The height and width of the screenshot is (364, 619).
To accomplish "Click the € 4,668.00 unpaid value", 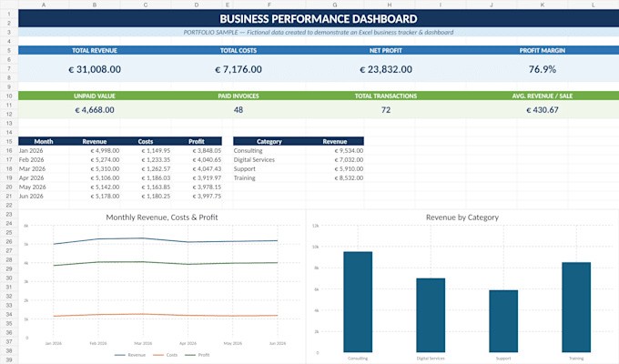I will tap(95, 110).
